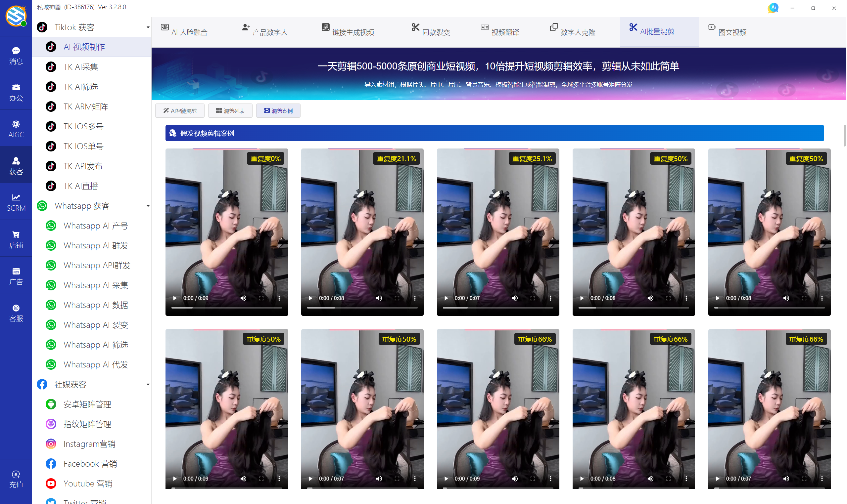Image resolution: width=847 pixels, height=504 pixels.
Task: Play the first 重复度50% video
Action: coord(582,298)
